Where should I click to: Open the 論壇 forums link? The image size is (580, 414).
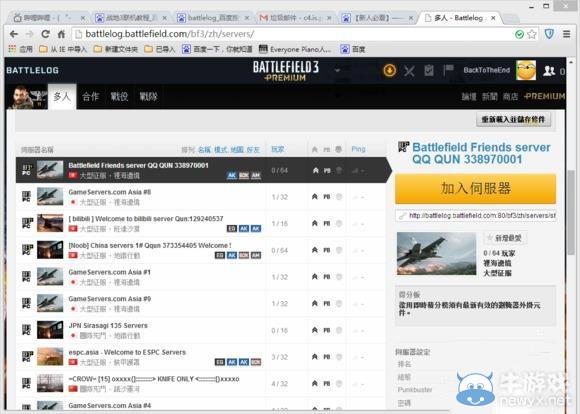click(x=469, y=97)
